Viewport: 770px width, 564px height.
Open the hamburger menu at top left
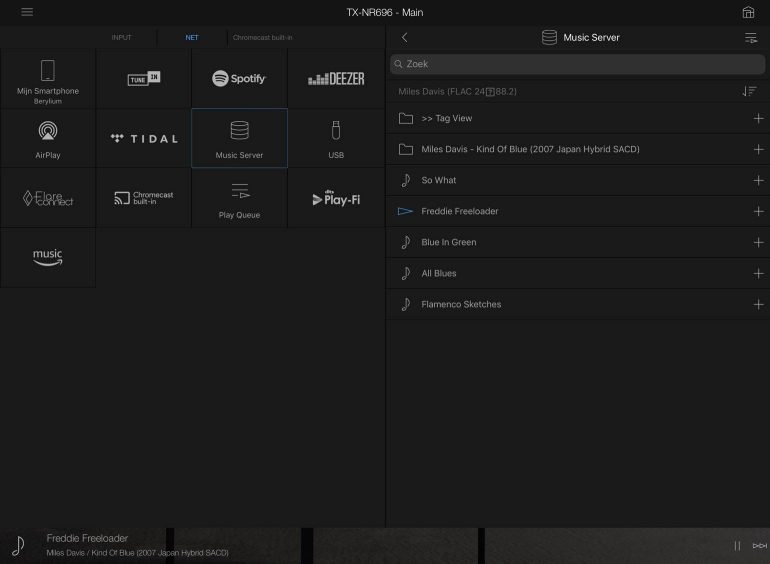pyautogui.click(x=27, y=12)
